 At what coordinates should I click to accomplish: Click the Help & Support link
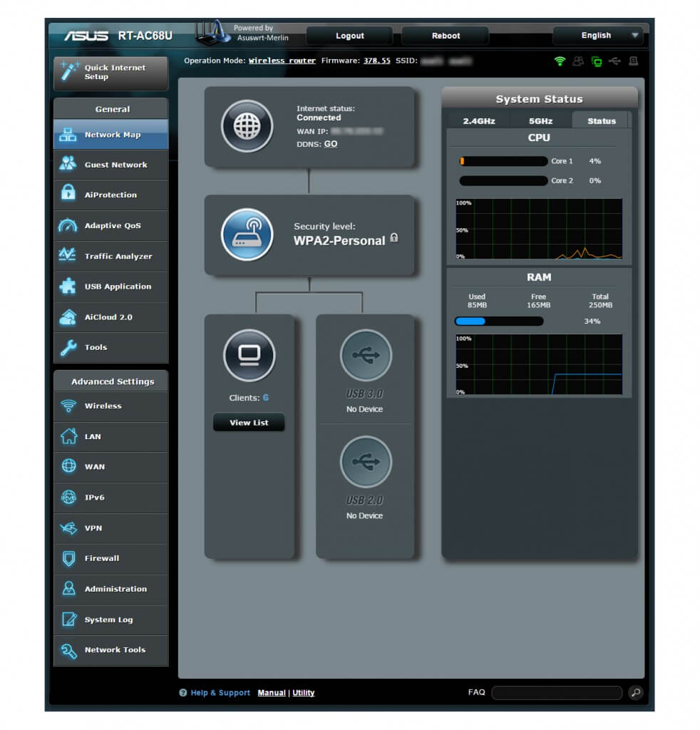(x=220, y=693)
